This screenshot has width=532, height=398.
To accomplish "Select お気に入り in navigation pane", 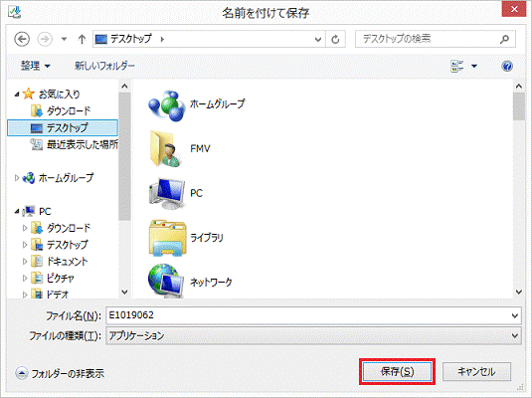I will (x=59, y=95).
